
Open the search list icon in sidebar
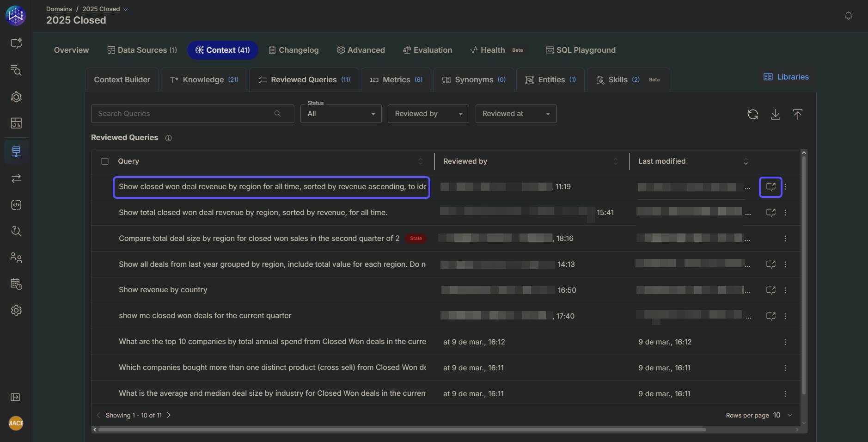16,70
